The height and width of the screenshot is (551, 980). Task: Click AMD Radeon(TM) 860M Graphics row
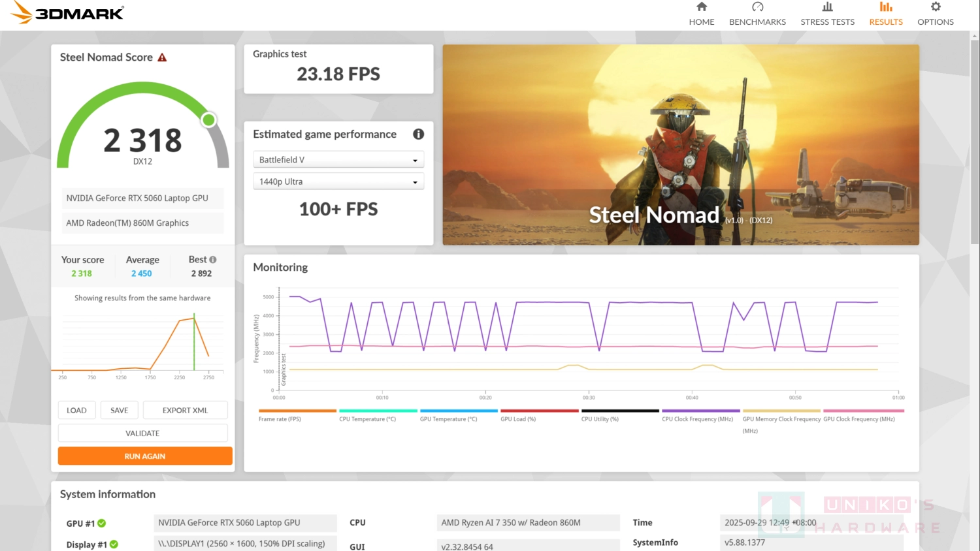coord(143,223)
